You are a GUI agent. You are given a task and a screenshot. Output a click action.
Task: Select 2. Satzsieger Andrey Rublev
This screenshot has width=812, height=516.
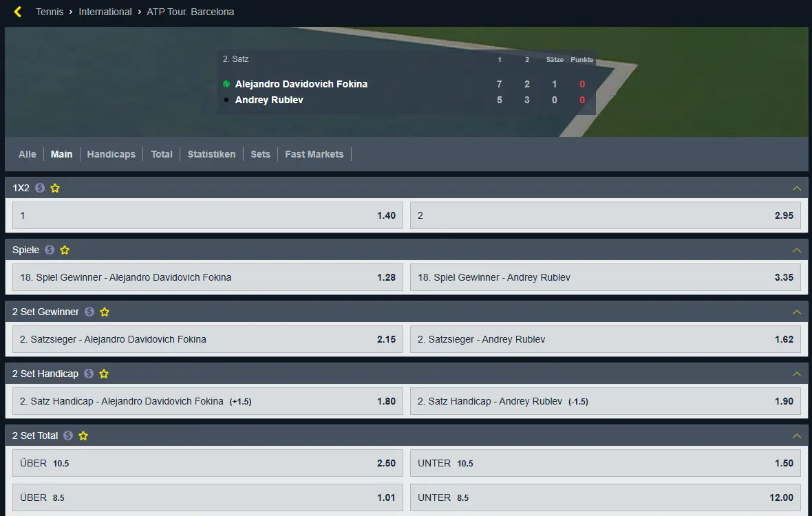[x=606, y=339]
